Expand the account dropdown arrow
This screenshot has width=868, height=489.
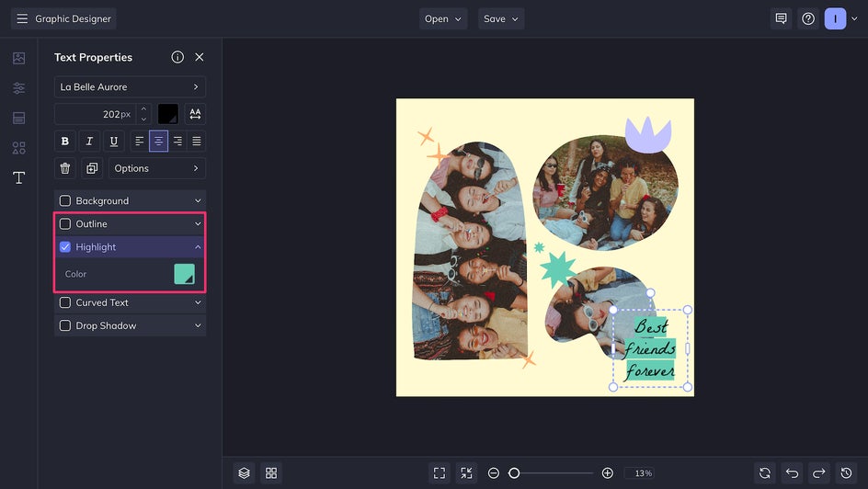[854, 18]
